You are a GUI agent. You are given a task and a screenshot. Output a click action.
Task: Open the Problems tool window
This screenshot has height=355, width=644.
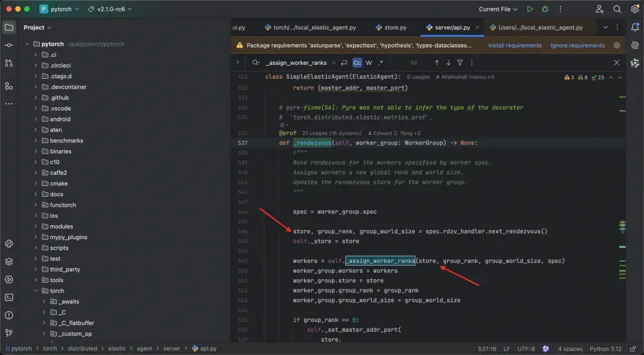pos(9,315)
